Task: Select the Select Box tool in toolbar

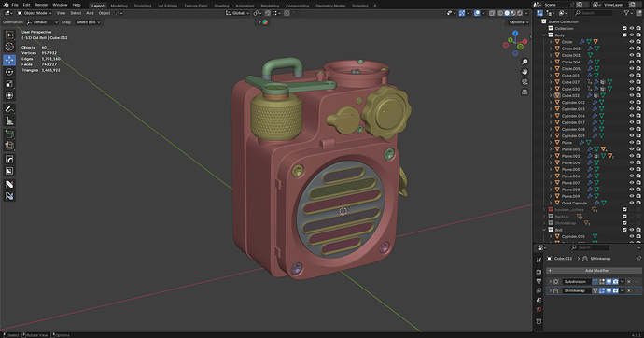Action: click(9, 35)
